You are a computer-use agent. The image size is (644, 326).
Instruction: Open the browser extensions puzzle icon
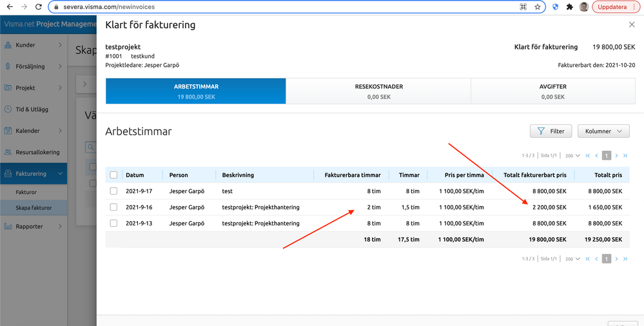(x=570, y=7)
